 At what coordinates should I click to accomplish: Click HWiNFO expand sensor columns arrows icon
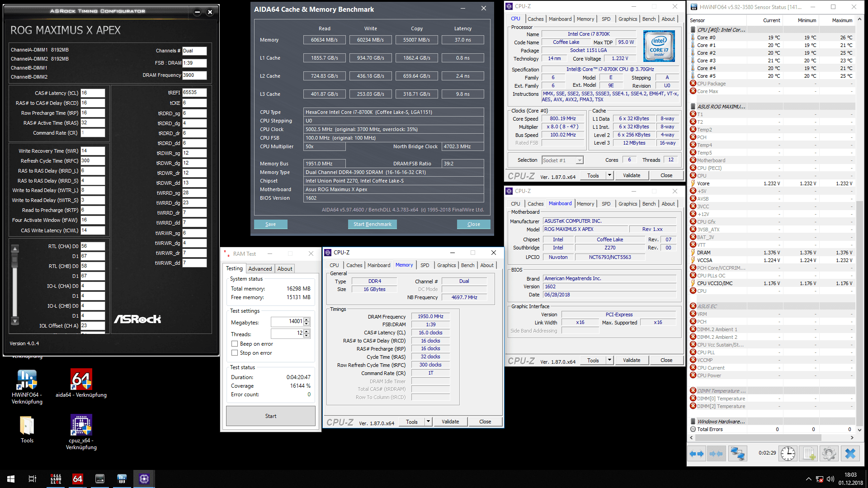click(x=697, y=453)
